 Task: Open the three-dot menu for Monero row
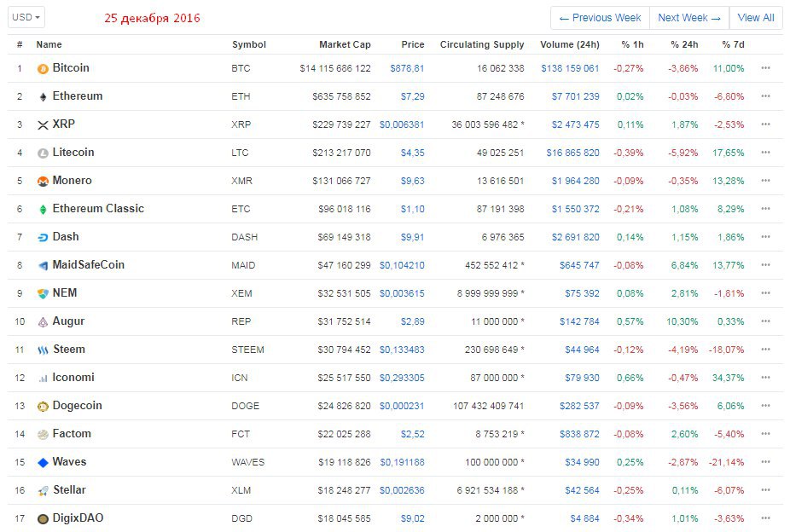coord(766,181)
